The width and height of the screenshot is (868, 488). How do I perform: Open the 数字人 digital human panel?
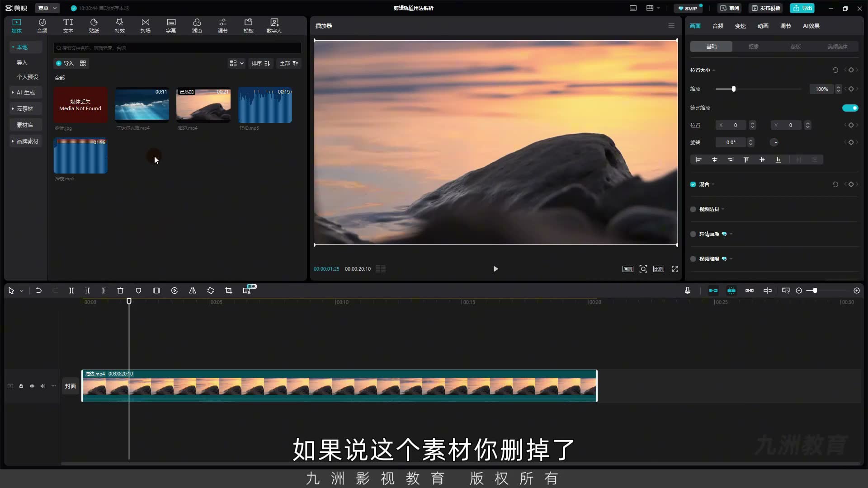pos(274,26)
